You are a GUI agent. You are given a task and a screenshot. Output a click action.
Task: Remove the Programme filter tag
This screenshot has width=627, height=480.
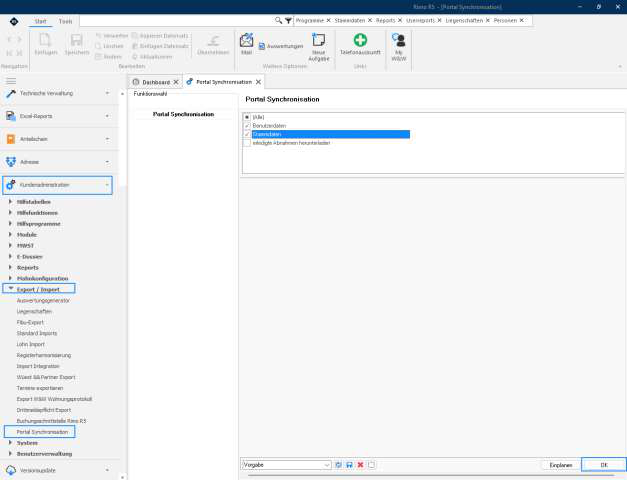328,20
